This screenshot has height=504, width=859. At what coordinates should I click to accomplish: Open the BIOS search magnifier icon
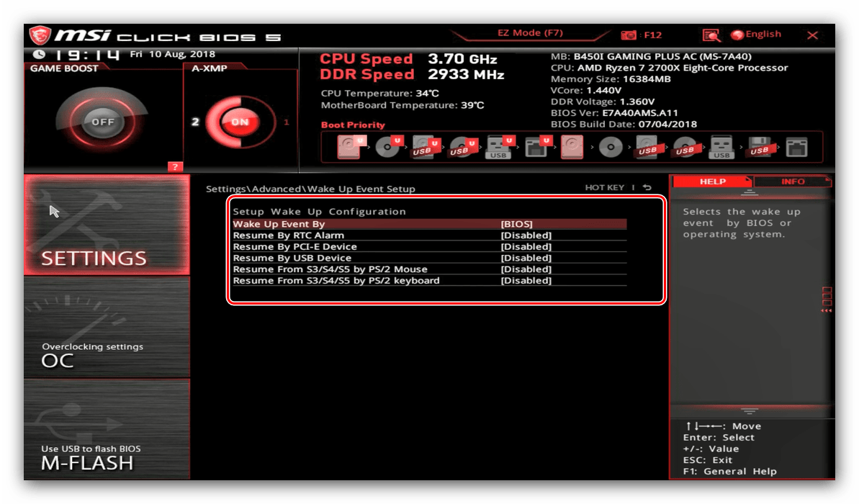(711, 35)
